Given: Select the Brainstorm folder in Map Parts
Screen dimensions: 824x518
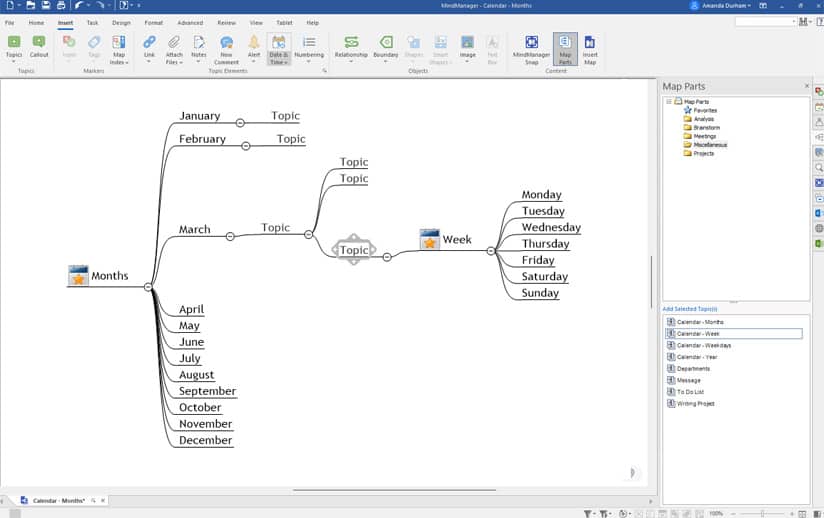Looking at the screenshot, I should pos(706,127).
